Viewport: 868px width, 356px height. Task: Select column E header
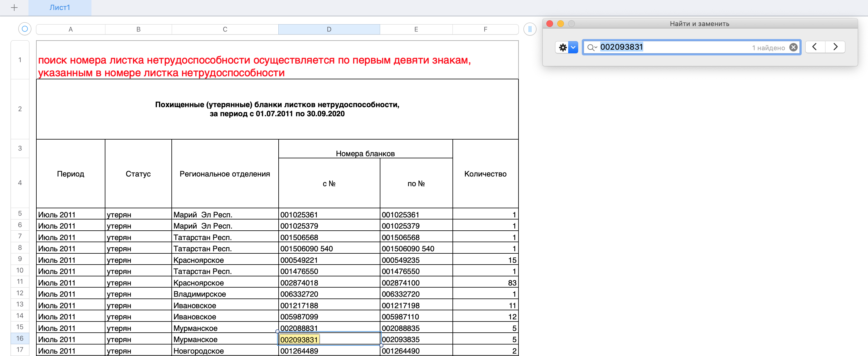[x=416, y=29]
